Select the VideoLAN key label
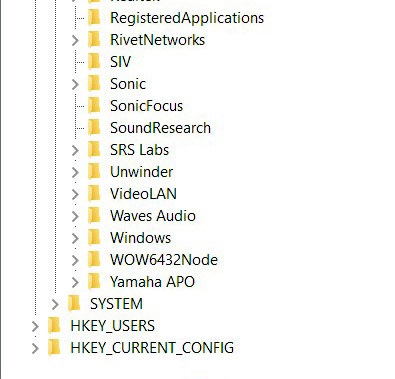The height and width of the screenshot is (379, 395). point(143,194)
